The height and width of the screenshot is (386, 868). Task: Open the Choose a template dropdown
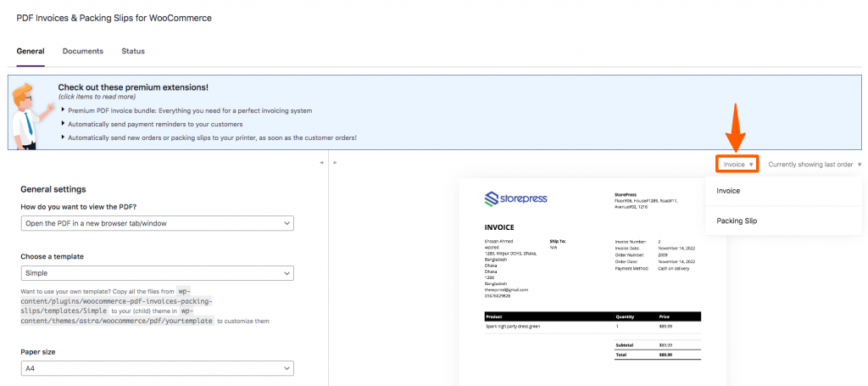pyautogui.click(x=157, y=273)
